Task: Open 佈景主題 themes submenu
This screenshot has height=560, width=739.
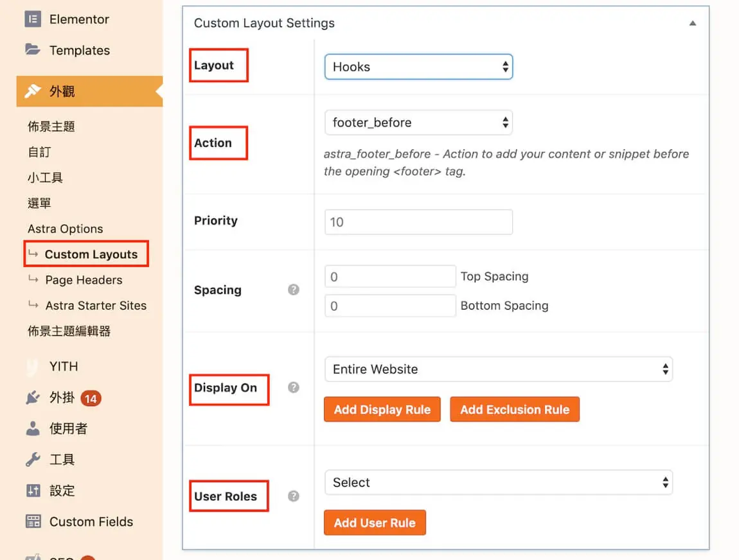Action: point(51,127)
